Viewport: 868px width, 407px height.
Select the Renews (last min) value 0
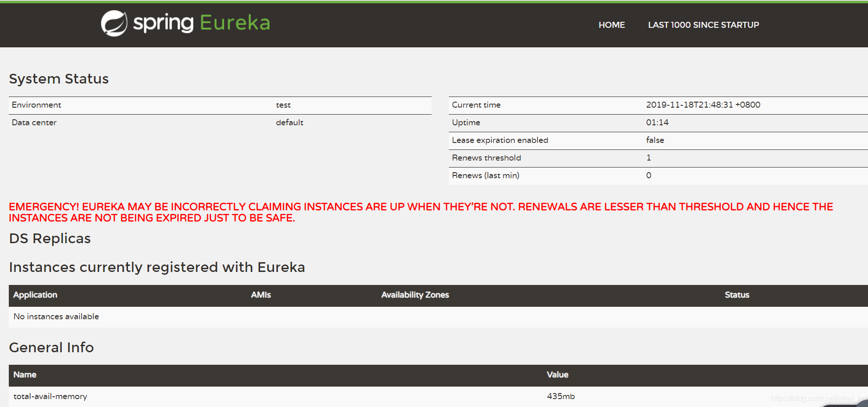click(649, 175)
